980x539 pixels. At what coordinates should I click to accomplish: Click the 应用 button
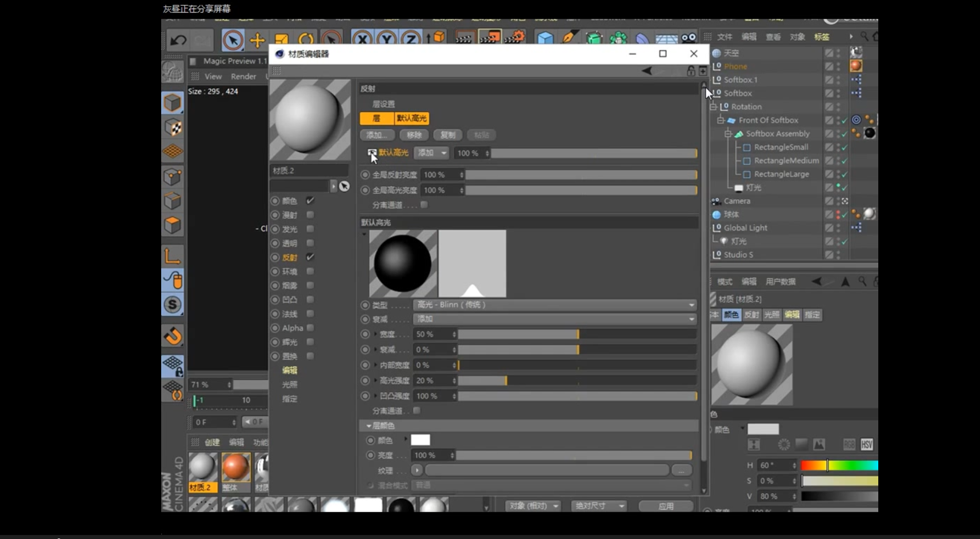point(666,506)
